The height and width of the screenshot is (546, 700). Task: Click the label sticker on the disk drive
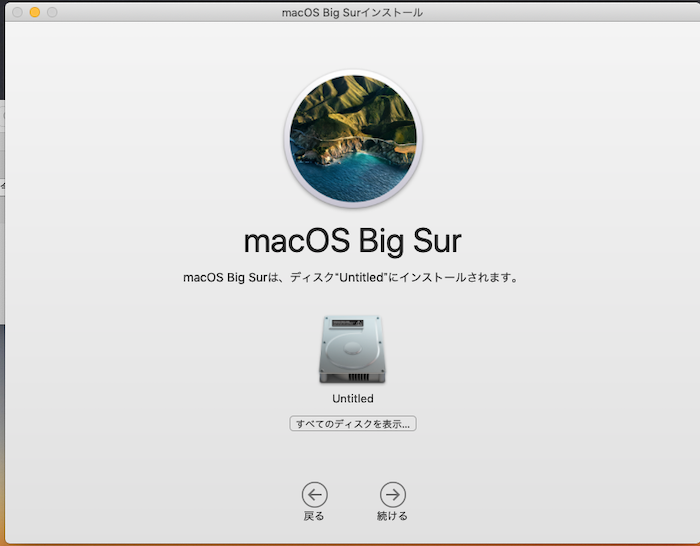[352, 324]
